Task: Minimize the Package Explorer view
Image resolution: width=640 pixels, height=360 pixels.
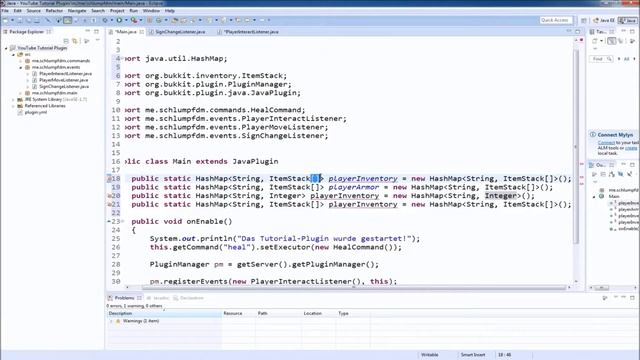Action: [x=87, y=31]
